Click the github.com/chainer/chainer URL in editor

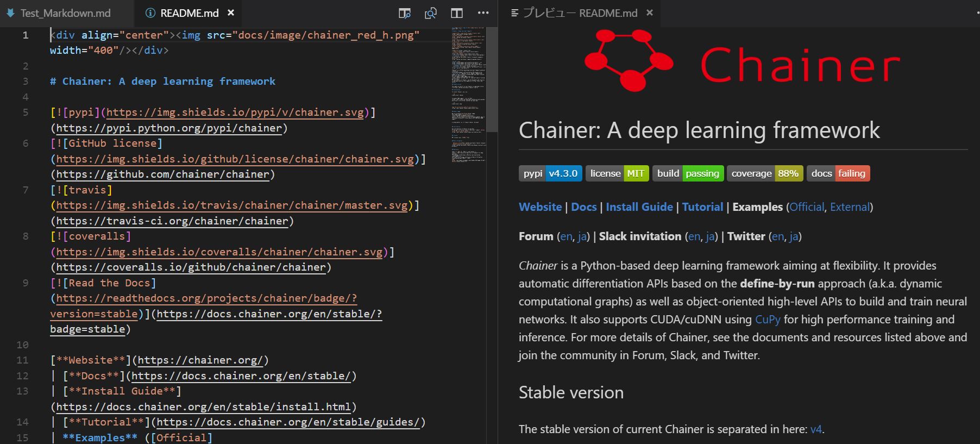pos(162,174)
